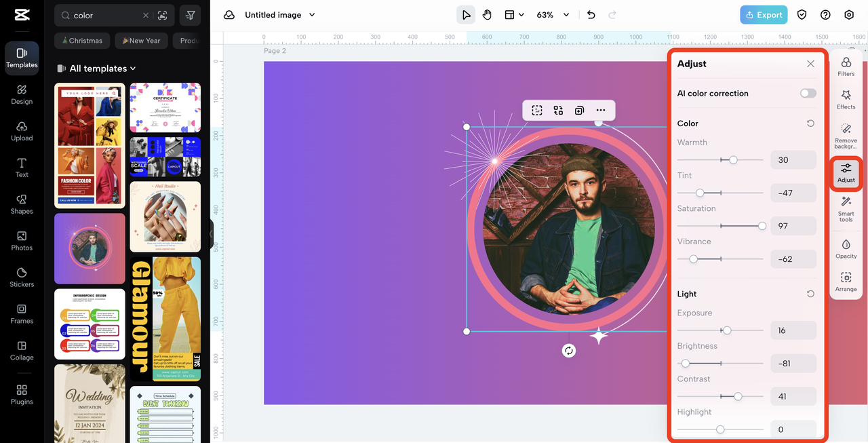
Task: Click the Warmth slider handle
Action: tap(733, 160)
